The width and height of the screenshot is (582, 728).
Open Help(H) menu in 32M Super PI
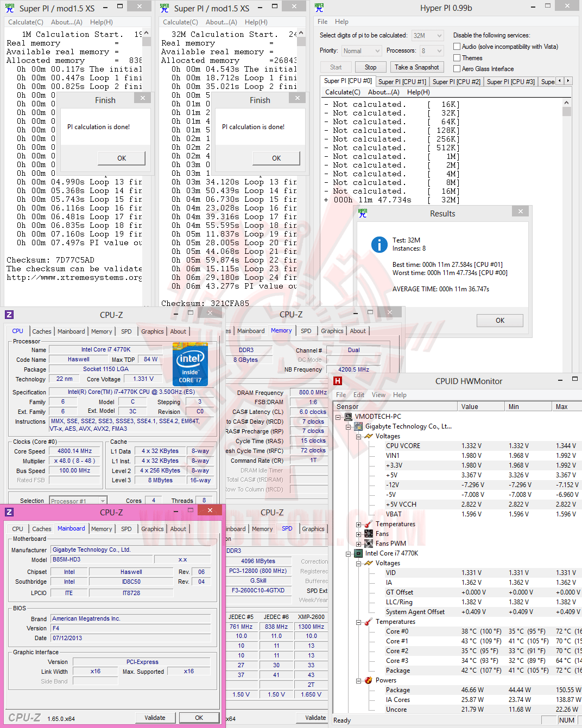click(x=256, y=22)
